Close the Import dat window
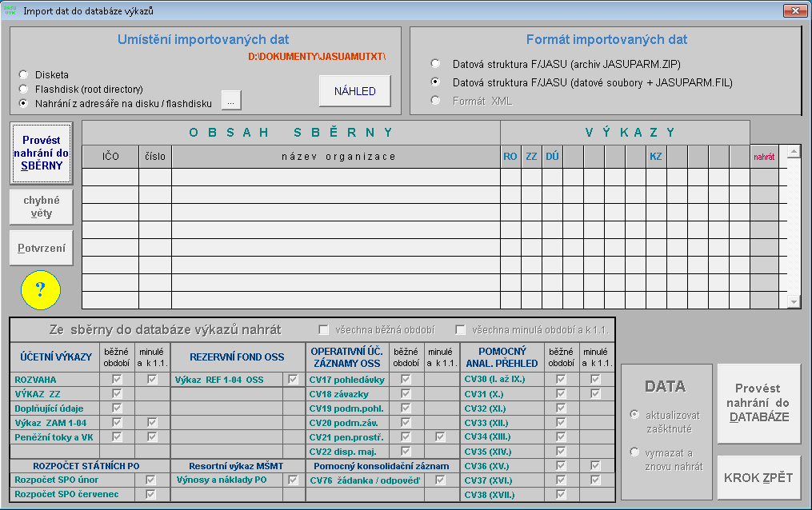 coord(795,10)
